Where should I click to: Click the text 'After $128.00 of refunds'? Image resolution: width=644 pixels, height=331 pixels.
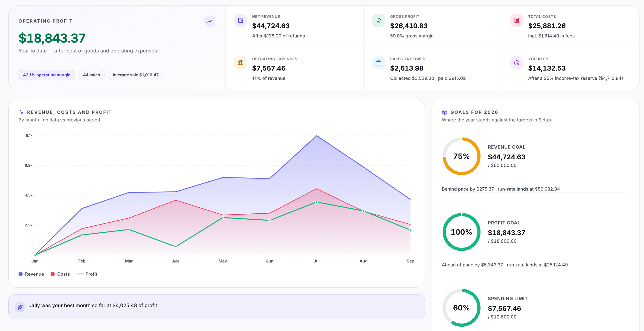(278, 36)
